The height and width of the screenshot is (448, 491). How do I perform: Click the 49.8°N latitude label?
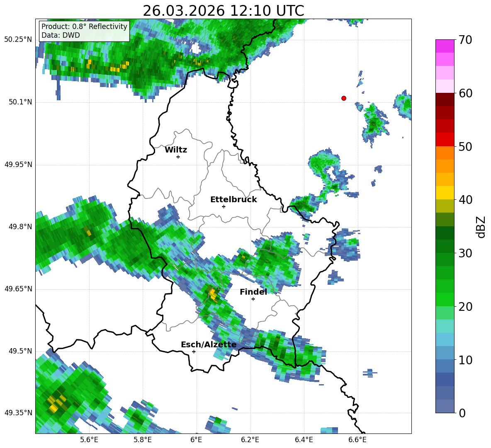[x=20, y=227]
